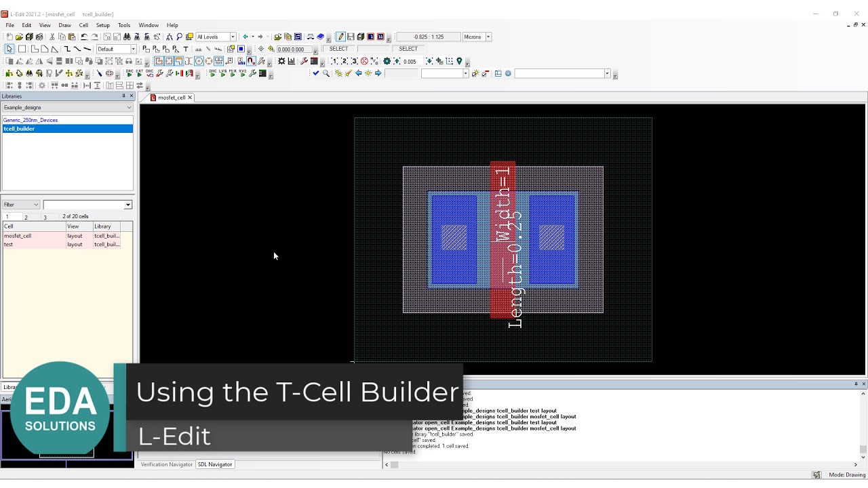Click the Paste clipboard icon
Screen dimensions: 868x488
coord(72,37)
